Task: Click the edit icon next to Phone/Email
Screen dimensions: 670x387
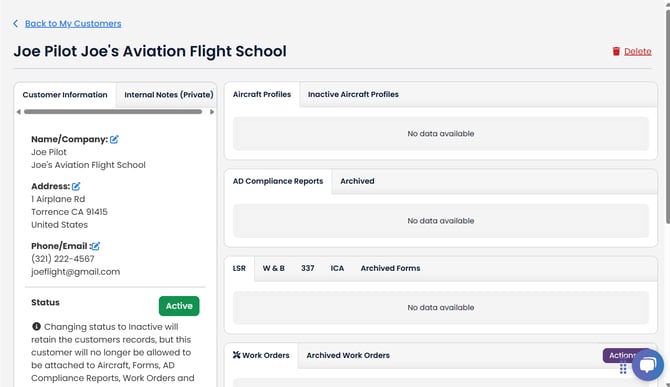Action: point(96,246)
